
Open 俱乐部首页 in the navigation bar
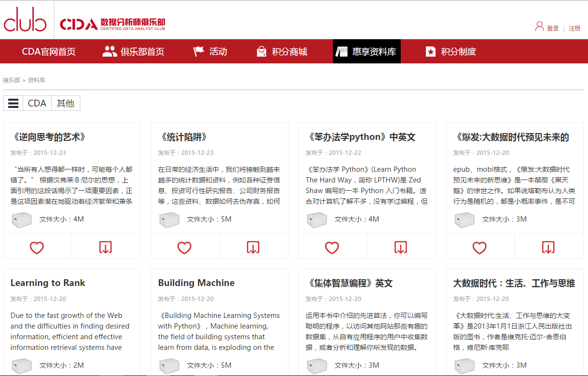point(133,51)
